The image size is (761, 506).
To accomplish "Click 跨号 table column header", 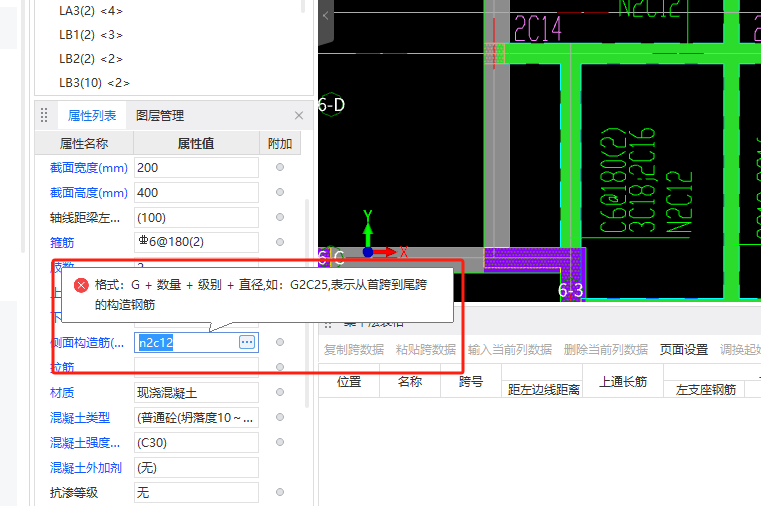I will pos(471,381).
